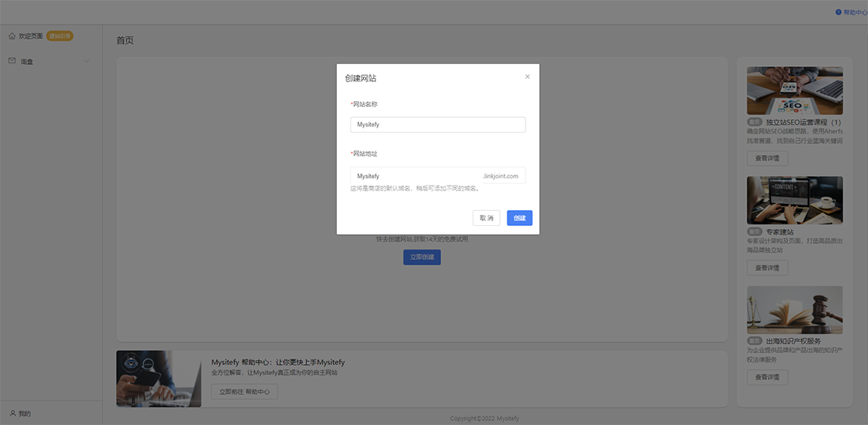Viewport: 868px width, 425px height.
Task: Click 查看详情 under 独立站SEO运营课程
Action: point(767,158)
